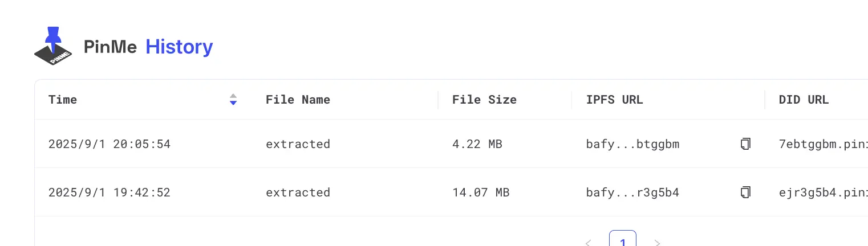Screen dimensions: 868x246
Task: Open the bafy...btggbm IPFS link
Action: (632, 144)
